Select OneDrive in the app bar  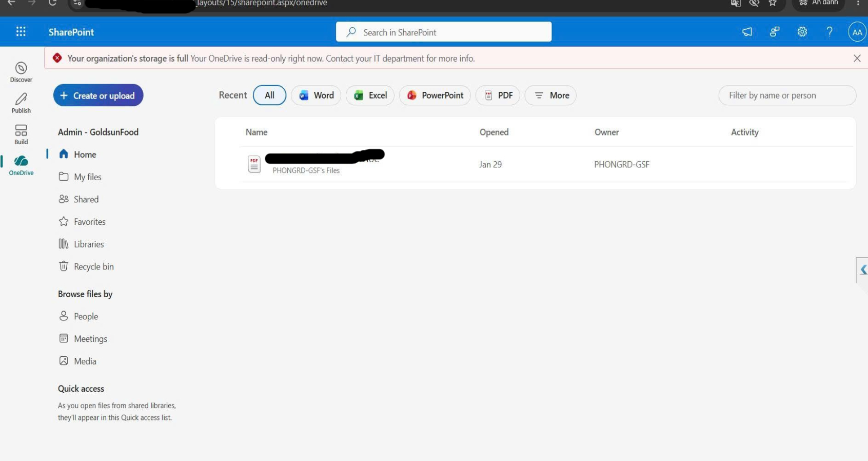[x=21, y=165]
